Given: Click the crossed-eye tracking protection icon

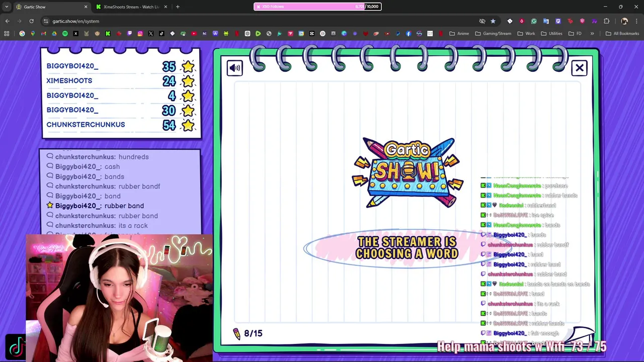Looking at the screenshot, I should [482, 21].
